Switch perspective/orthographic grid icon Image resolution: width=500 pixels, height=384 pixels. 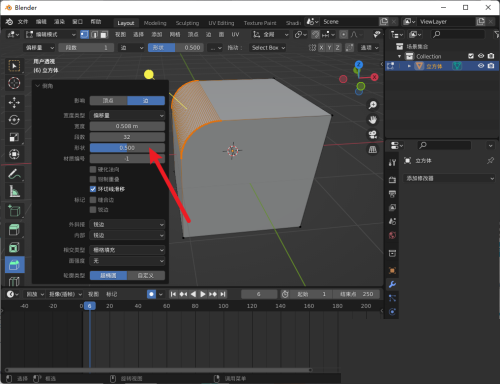(x=373, y=150)
